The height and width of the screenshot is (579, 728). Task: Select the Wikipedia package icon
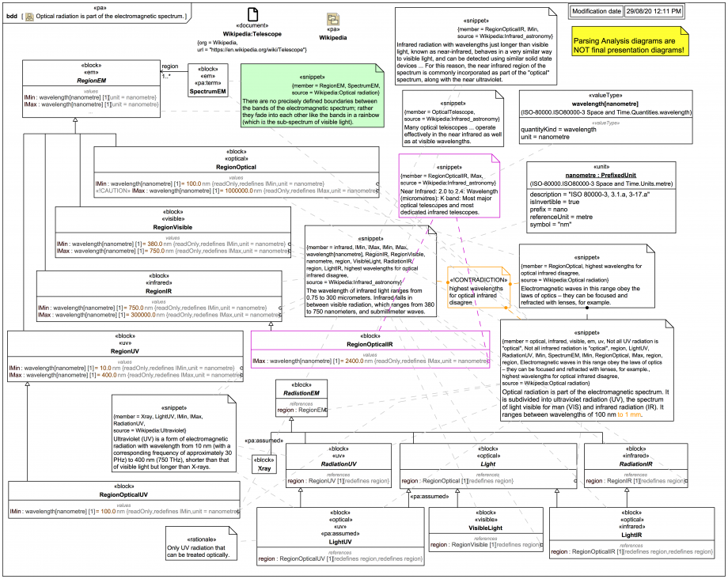[333, 21]
